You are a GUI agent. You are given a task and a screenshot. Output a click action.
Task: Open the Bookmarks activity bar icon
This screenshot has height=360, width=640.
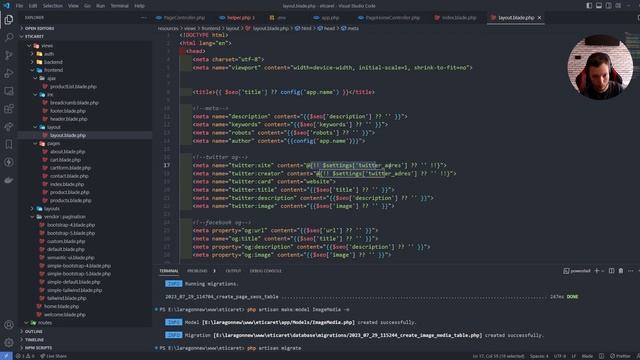coord(9,144)
